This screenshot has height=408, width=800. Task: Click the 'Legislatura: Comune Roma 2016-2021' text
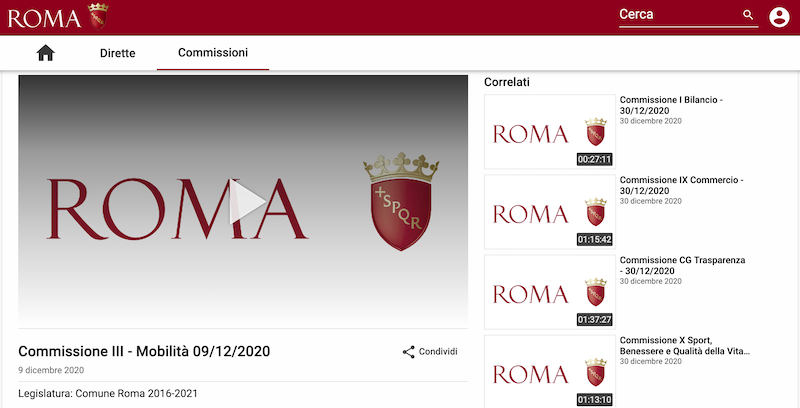[108, 394]
